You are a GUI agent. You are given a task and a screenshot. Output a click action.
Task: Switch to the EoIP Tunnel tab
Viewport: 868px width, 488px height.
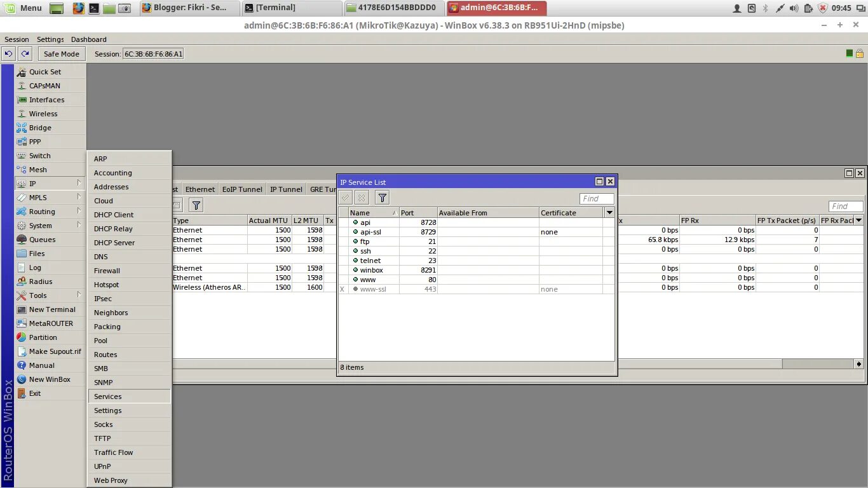point(242,189)
